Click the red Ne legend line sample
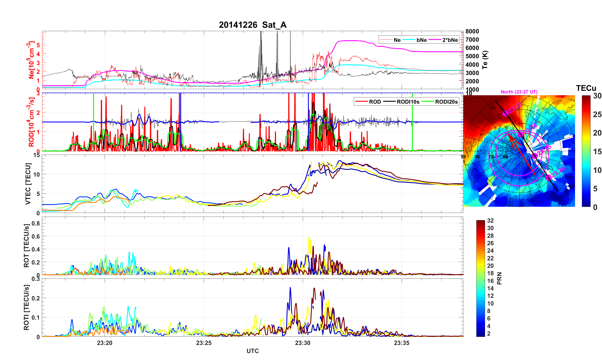 click(386, 40)
